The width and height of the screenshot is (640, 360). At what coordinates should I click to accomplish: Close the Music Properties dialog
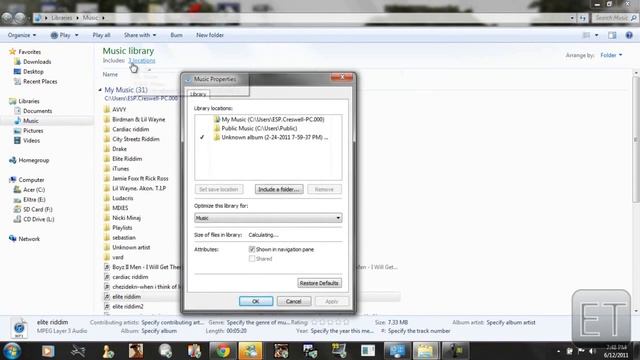(x=342, y=77)
